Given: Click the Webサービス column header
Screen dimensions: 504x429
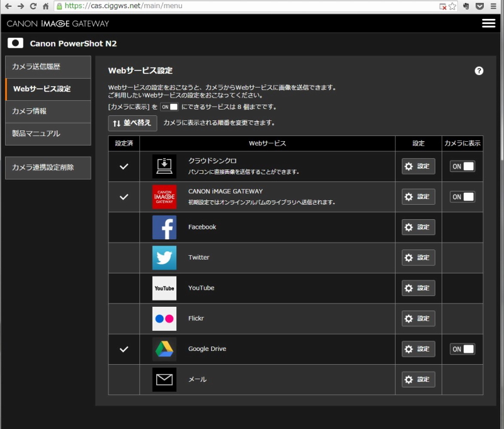Looking at the screenshot, I should pyautogui.click(x=267, y=144).
